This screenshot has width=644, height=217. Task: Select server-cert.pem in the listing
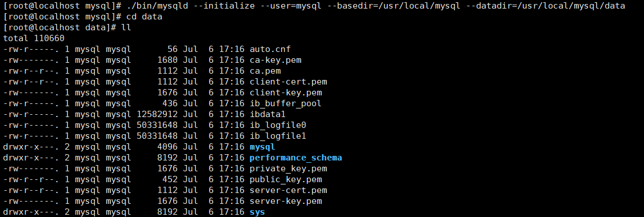(x=289, y=190)
